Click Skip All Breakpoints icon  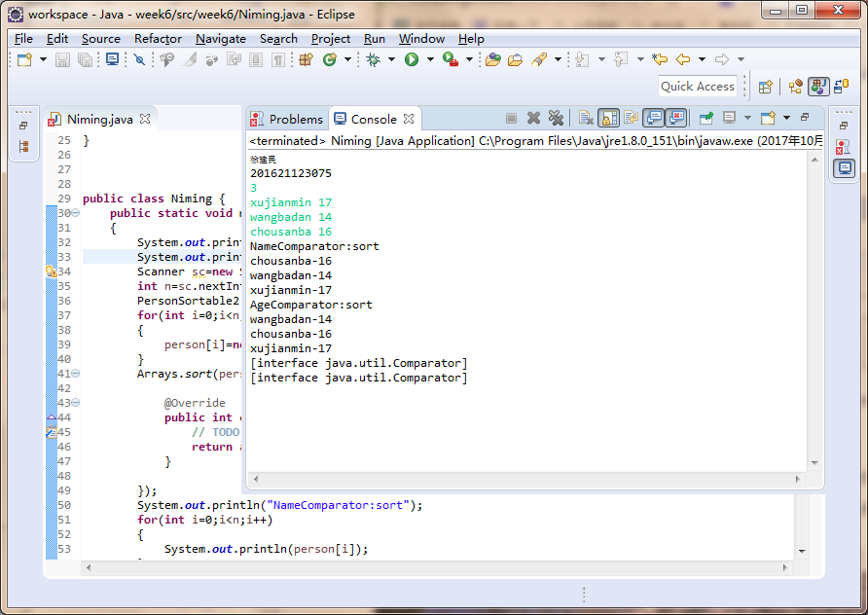click(x=139, y=59)
